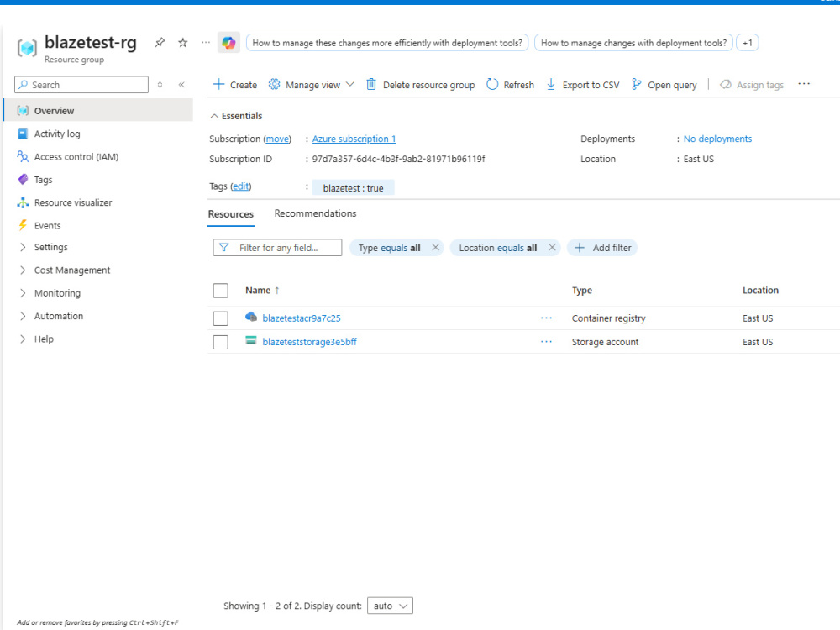Screen dimensions: 840x630
Task: Remove the Type equals all filter
Action: point(435,248)
